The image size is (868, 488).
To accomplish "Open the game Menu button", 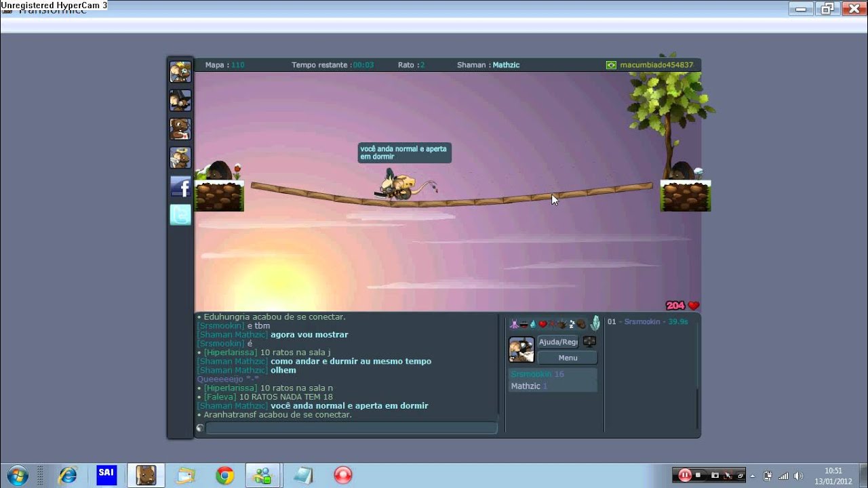I will (568, 358).
